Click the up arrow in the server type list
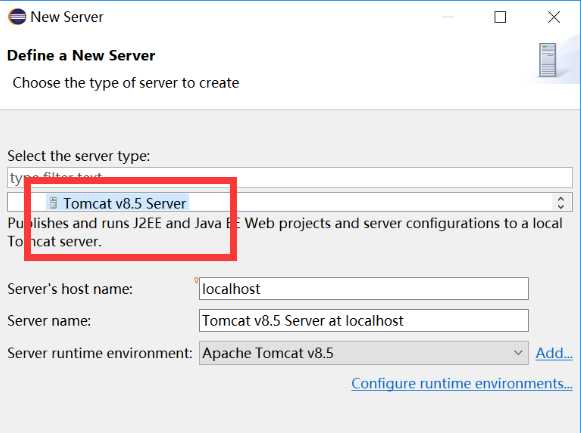 point(561,198)
